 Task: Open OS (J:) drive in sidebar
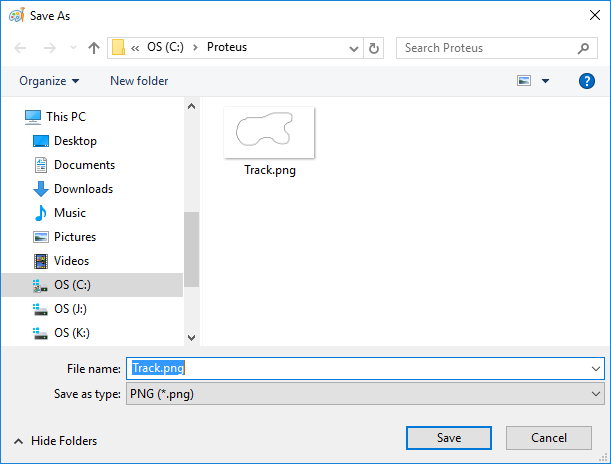click(70, 309)
